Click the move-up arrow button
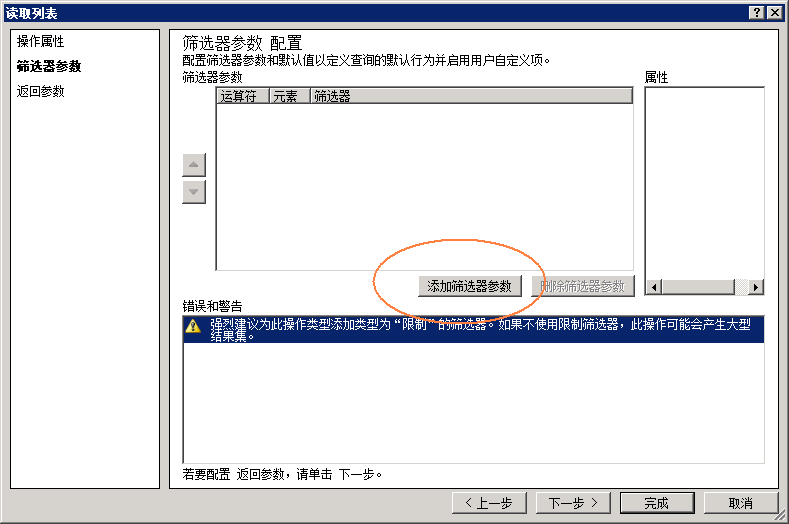This screenshot has width=789, height=524. coord(194,165)
